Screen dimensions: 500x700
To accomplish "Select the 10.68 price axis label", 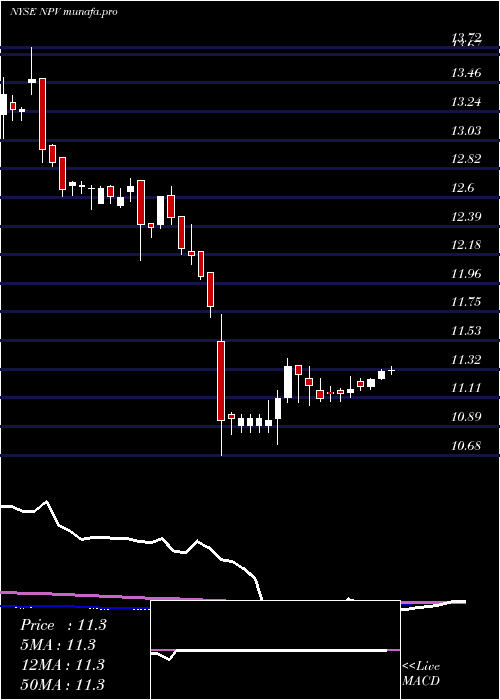I will [x=466, y=446].
